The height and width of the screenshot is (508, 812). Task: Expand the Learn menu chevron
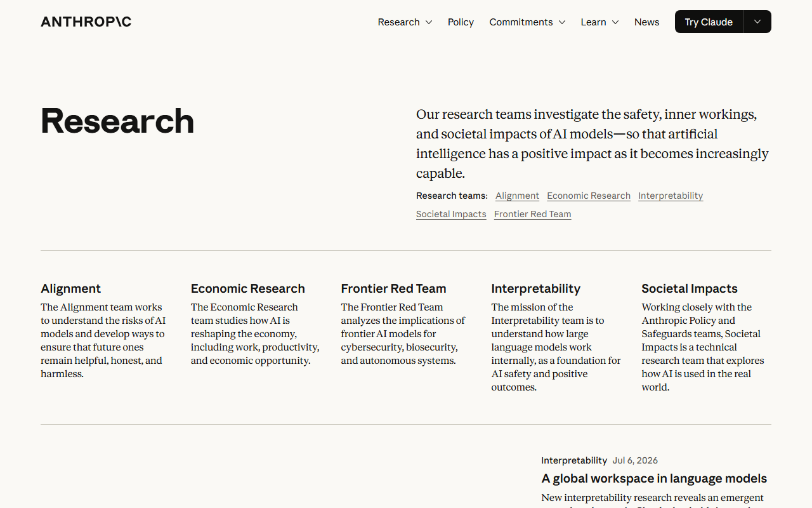(615, 22)
